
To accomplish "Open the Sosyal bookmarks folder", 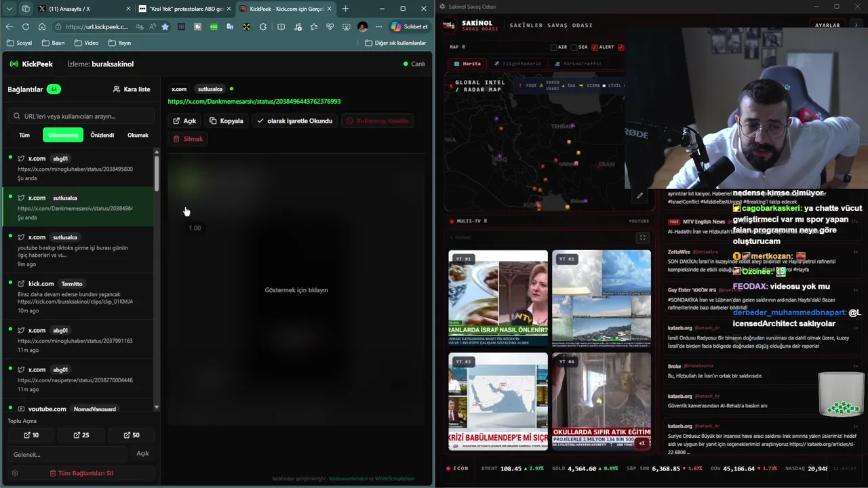I will 19,43.
